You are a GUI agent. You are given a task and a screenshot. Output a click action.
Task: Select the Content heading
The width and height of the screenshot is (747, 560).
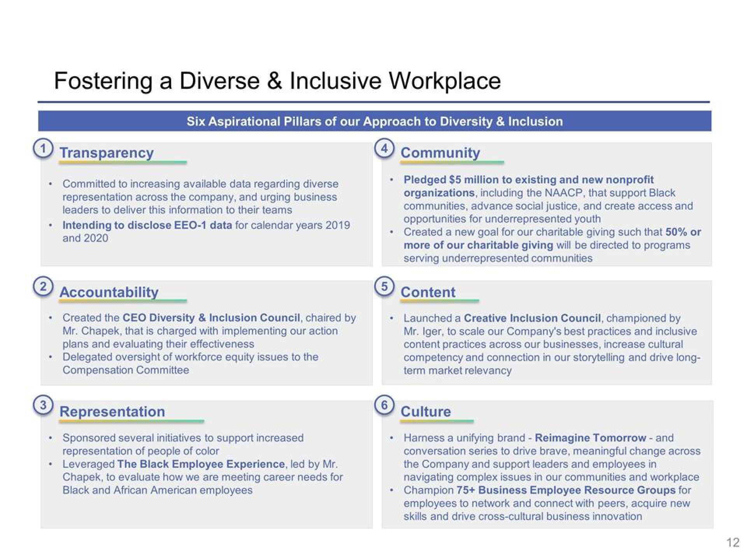428,292
